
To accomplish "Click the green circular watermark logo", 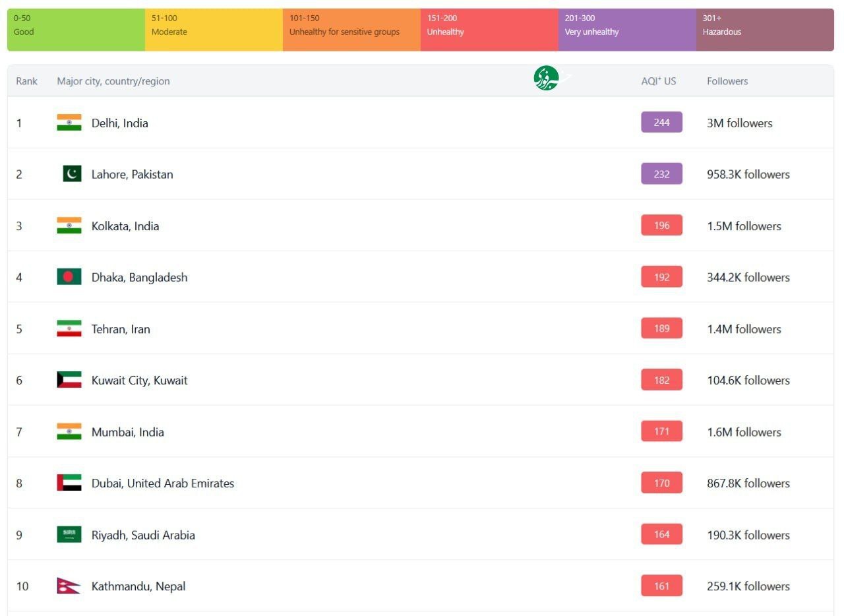I will 547,78.
